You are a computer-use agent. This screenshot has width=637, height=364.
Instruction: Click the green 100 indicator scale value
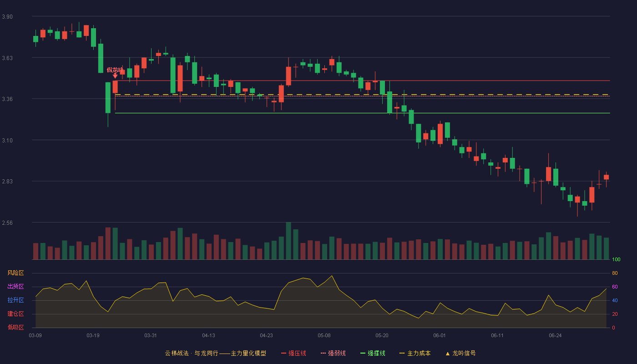616,260
